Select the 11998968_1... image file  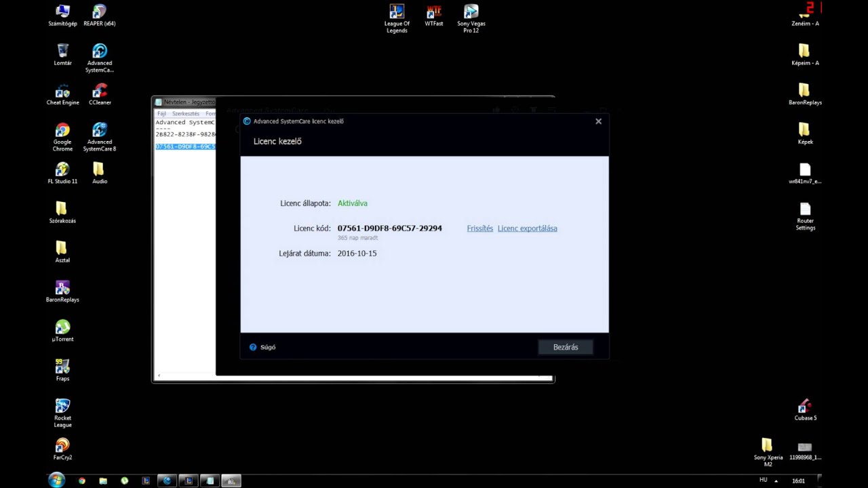(805, 452)
